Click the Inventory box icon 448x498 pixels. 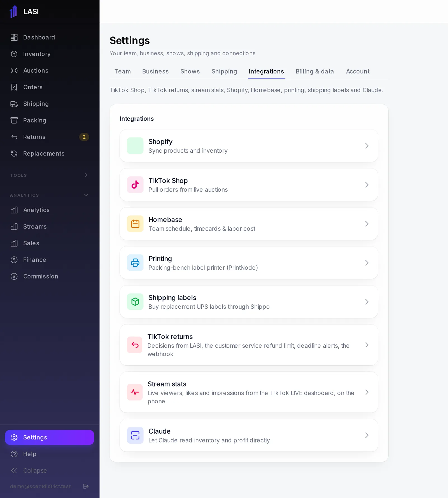(x=14, y=54)
